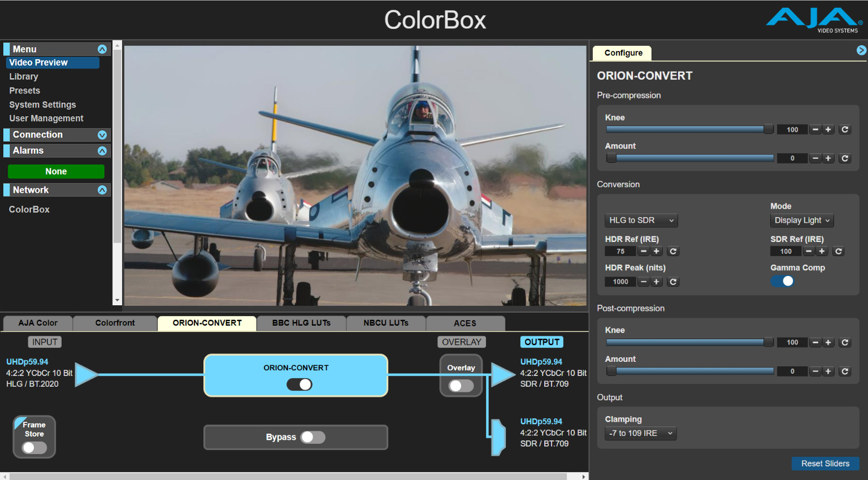868x480 pixels.
Task: Reset the HDR Ref (IRE) value
Action: [x=672, y=251]
